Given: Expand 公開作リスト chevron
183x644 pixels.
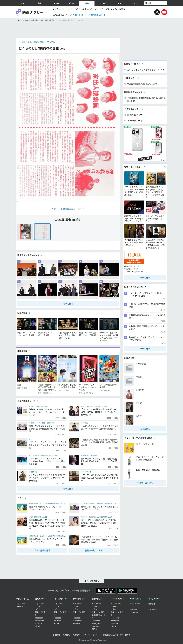Looking at the screenshot, I should 139,78.
